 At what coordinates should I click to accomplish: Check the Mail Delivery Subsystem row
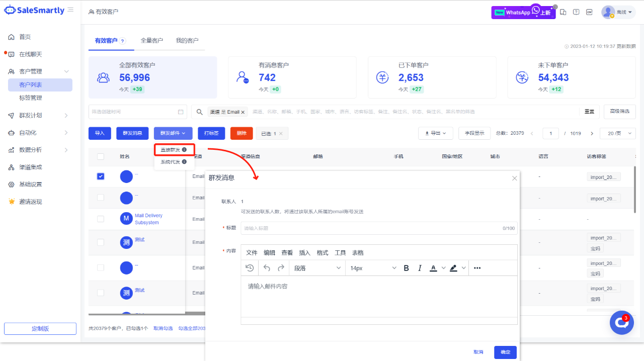(101, 219)
